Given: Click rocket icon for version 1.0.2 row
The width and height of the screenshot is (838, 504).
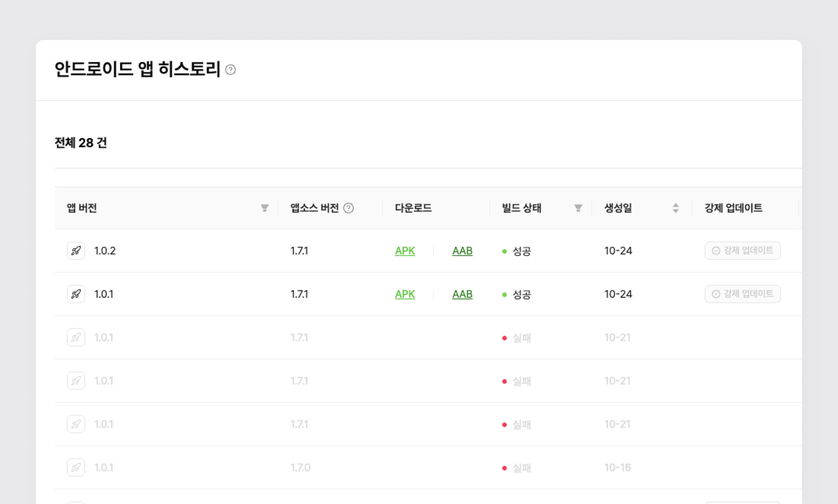Looking at the screenshot, I should coord(76,251).
